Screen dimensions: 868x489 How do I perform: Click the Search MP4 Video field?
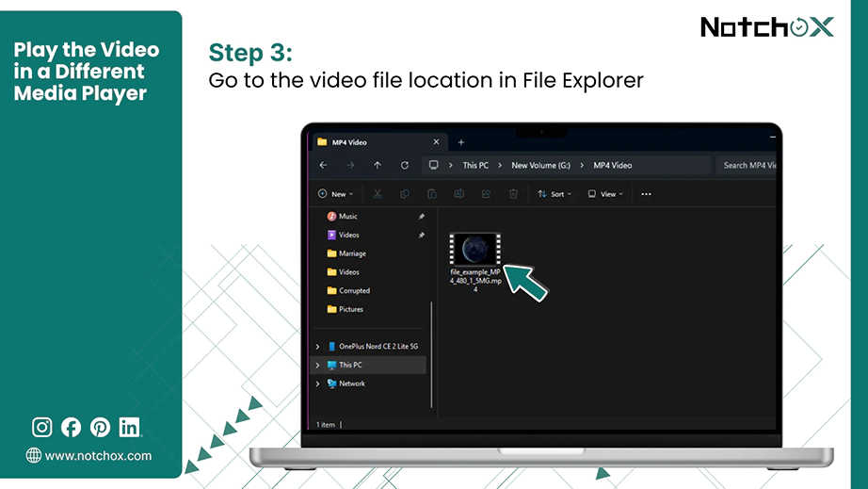pyautogui.click(x=746, y=165)
